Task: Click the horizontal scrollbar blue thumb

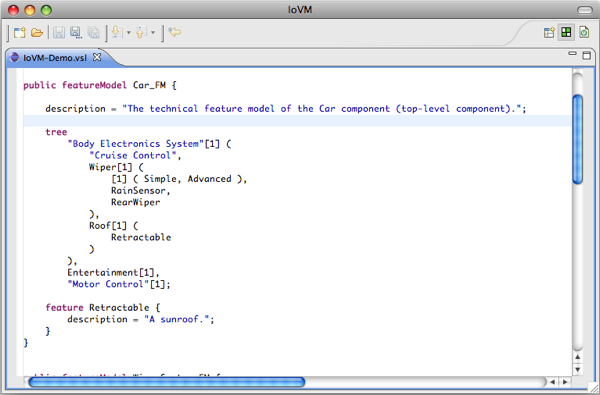Action: tap(166, 382)
